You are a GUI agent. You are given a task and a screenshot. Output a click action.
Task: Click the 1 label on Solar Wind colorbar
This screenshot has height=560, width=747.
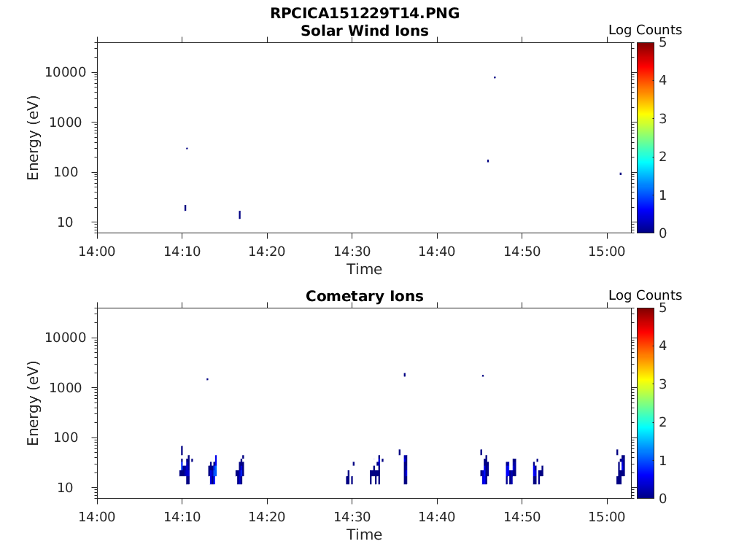662,195
